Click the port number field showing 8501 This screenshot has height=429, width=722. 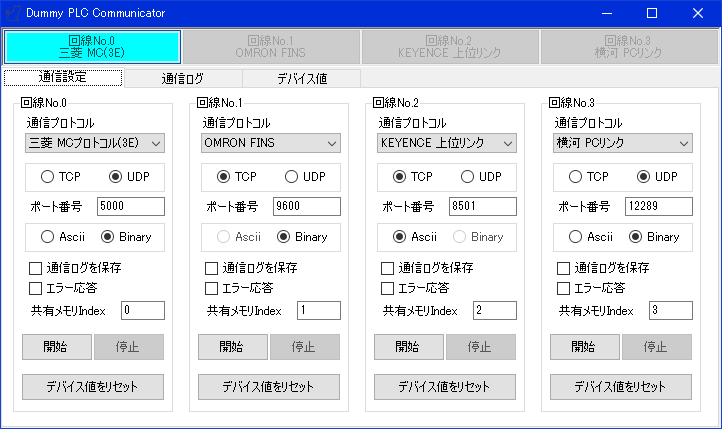click(x=483, y=206)
